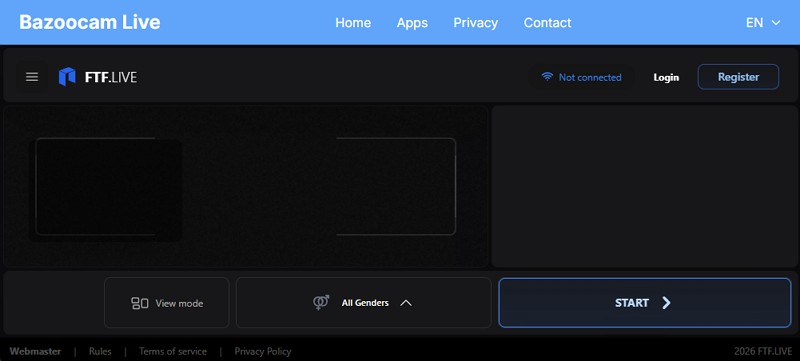Click the right video preview frame
The image size is (800, 361).
[x=396, y=187]
